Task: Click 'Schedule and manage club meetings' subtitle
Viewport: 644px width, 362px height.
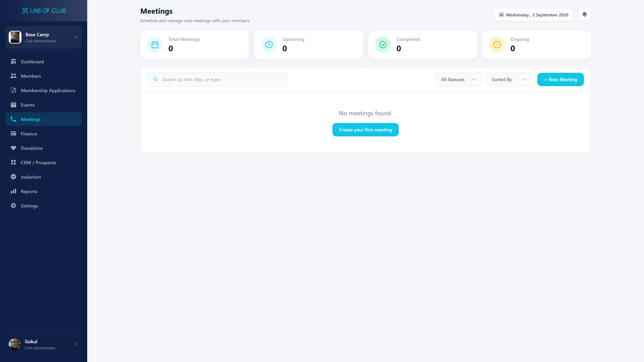Action: [195, 20]
